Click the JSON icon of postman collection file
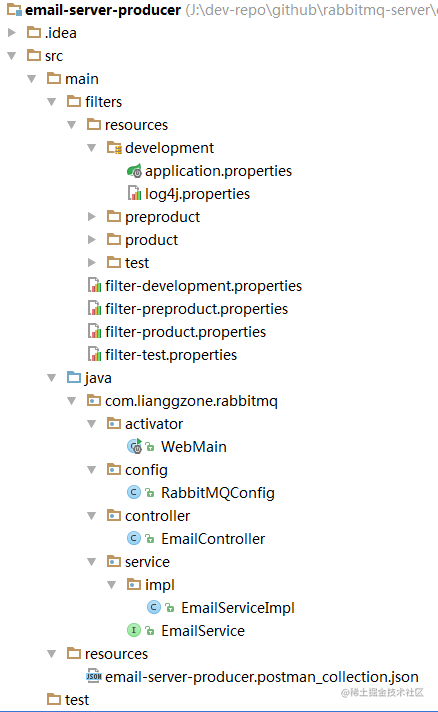Screen dimensions: 438x712 [x=94, y=676]
